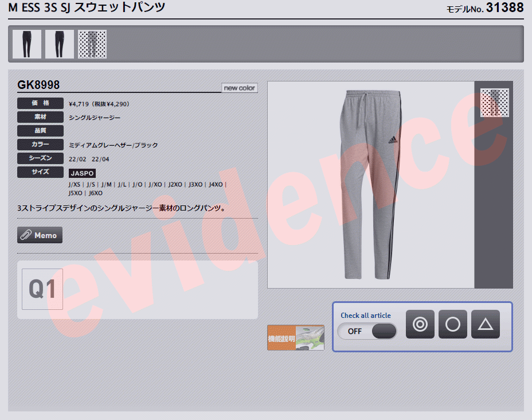This screenshot has height=420, width=532.
Task: Select the second navy pants thumbnail
Action: pyautogui.click(x=59, y=43)
